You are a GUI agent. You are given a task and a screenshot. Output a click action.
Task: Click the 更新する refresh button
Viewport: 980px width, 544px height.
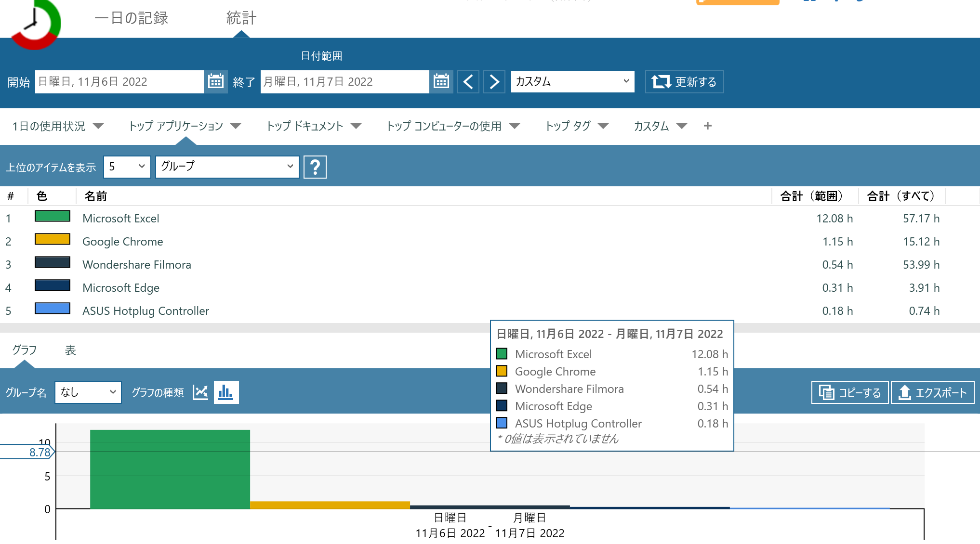684,81
